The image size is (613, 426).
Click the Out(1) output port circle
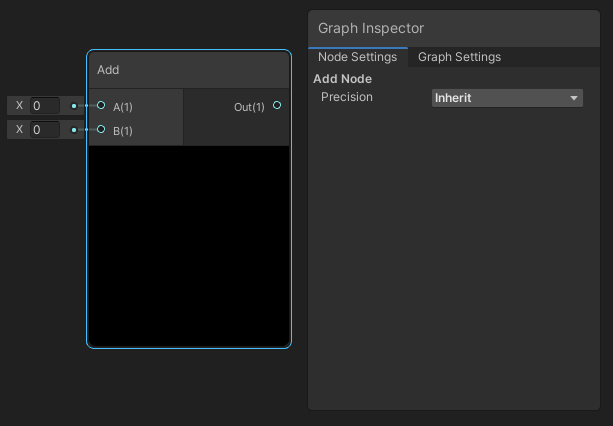point(277,105)
